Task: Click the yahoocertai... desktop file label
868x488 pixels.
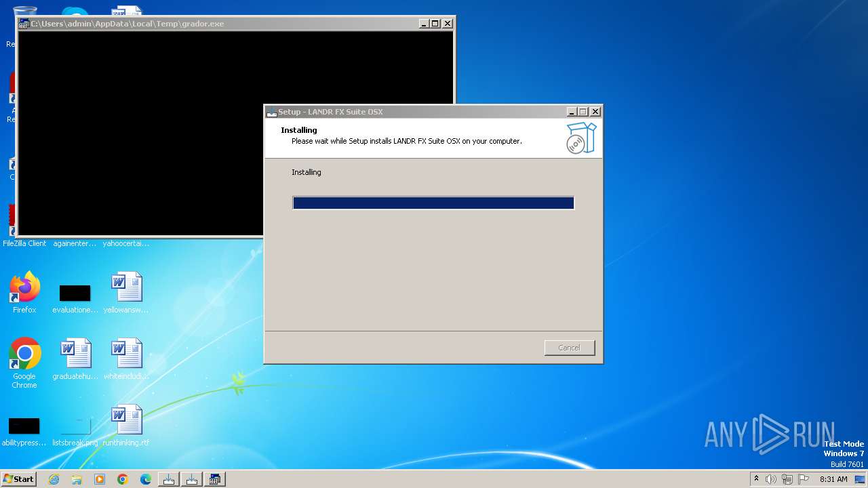Action: 126,243
